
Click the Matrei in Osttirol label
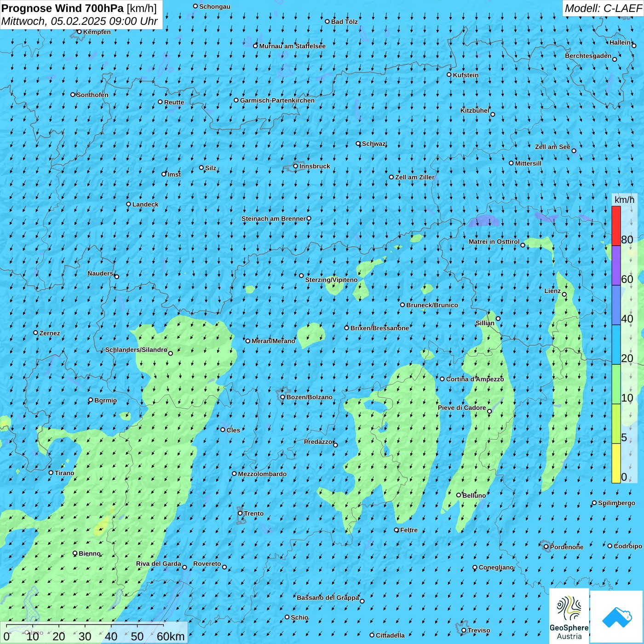494,241
